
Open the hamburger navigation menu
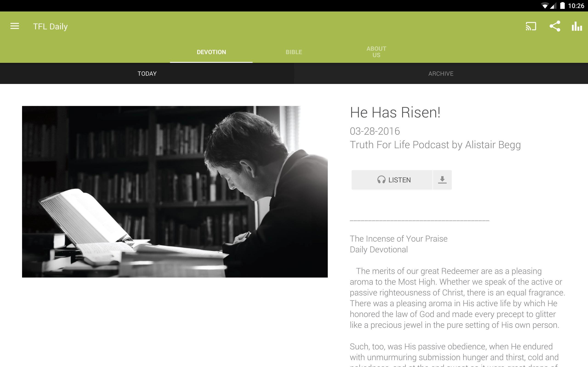tap(14, 26)
